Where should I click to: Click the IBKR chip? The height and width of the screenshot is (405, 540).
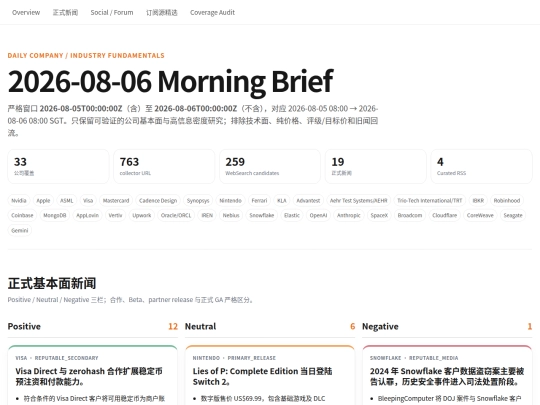click(478, 200)
